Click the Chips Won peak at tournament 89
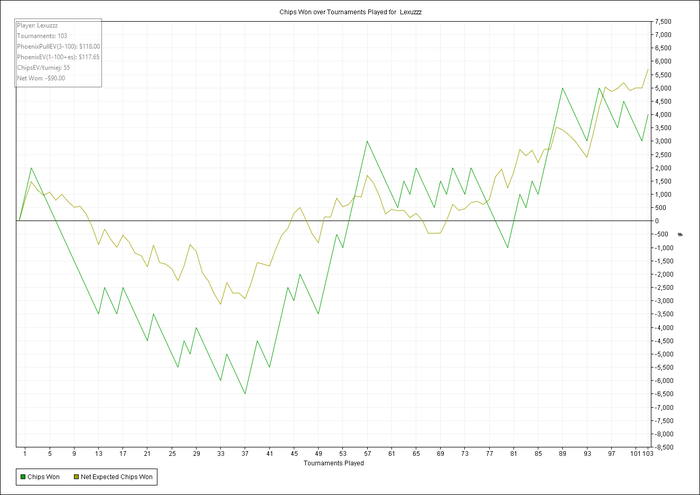Viewport: 700px width, 495px height. coord(562,88)
